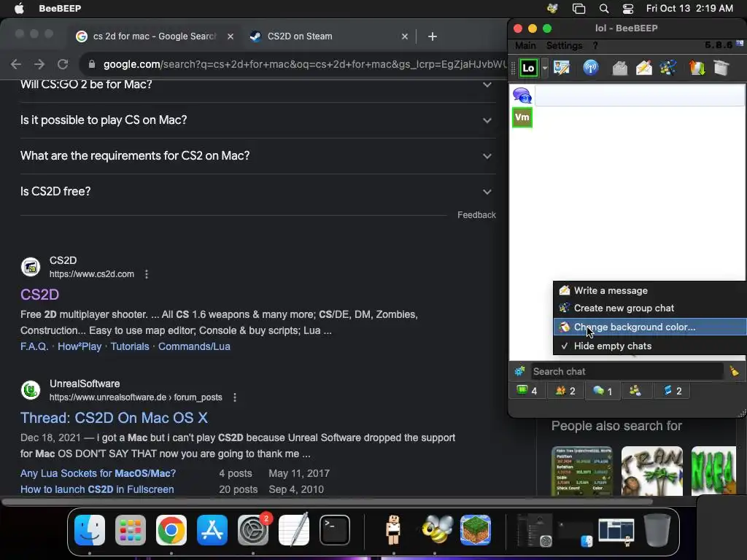
Task: Click the Feedback link under the questions
Action: 476,215
